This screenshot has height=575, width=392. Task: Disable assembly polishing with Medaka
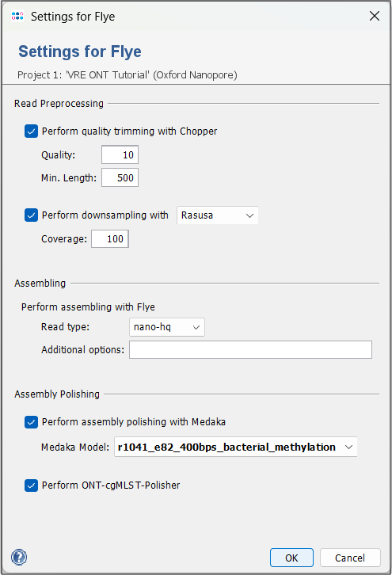[x=31, y=422]
